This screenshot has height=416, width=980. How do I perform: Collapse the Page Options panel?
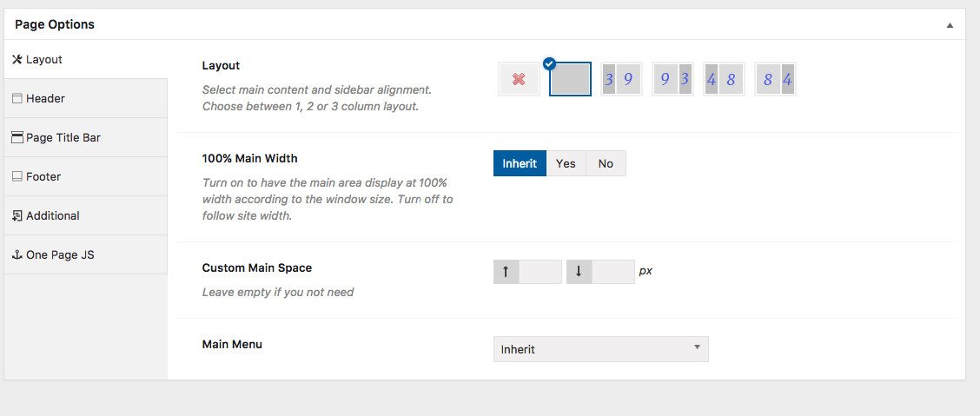pos(950,25)
